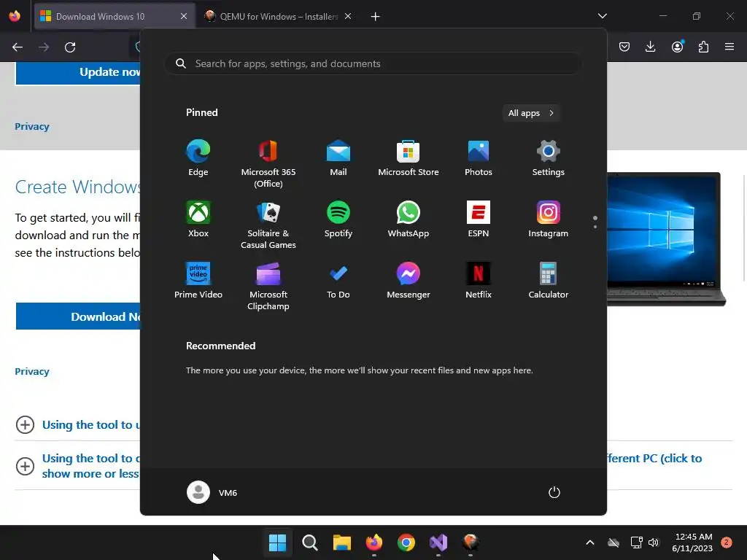Launch Prime Video app
This screenshot has height=560, width=747.
click(x=198, y=281)
